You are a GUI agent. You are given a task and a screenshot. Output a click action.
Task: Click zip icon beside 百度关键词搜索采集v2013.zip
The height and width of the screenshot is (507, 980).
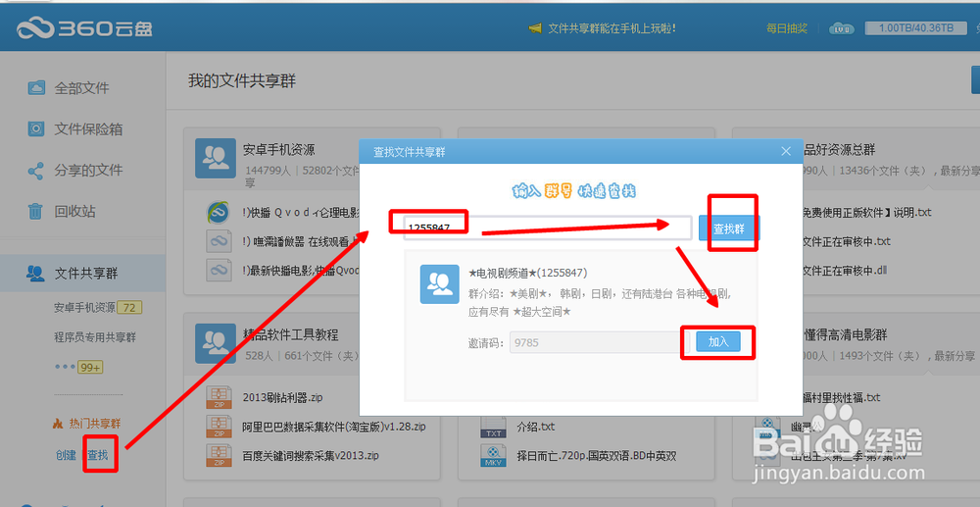pyautogui.click(x=219, y=455)
